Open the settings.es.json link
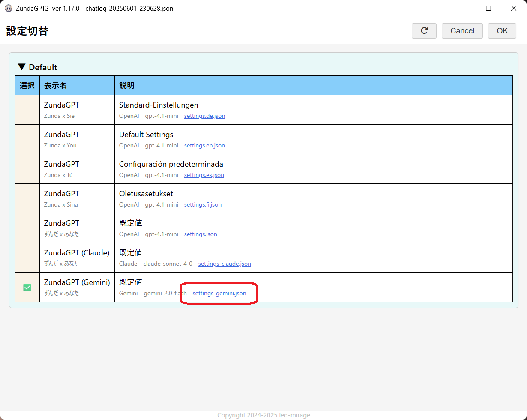This screenshot has width=527, height=420. (x=204, y=175)
